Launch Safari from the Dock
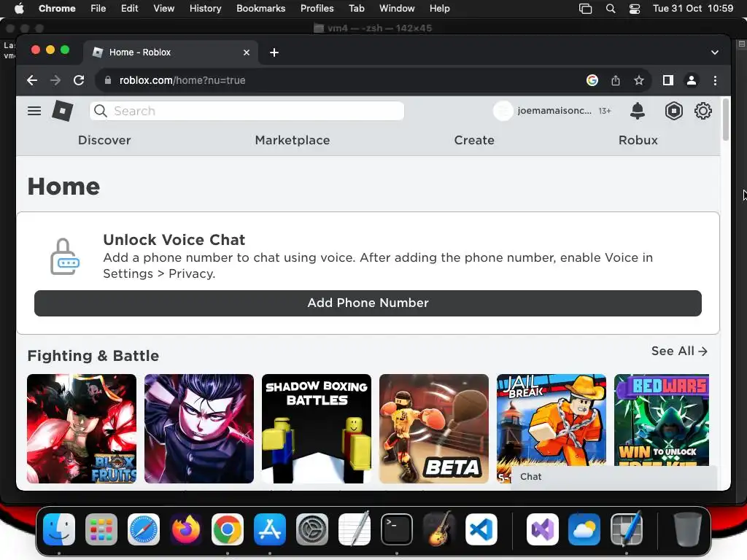Screen dimensions: 747x560 [144, 529]
